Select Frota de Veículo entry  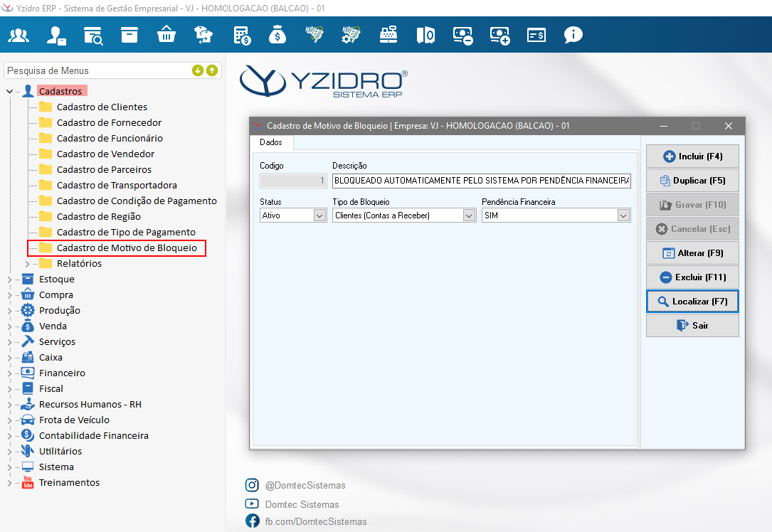[74, 420]
